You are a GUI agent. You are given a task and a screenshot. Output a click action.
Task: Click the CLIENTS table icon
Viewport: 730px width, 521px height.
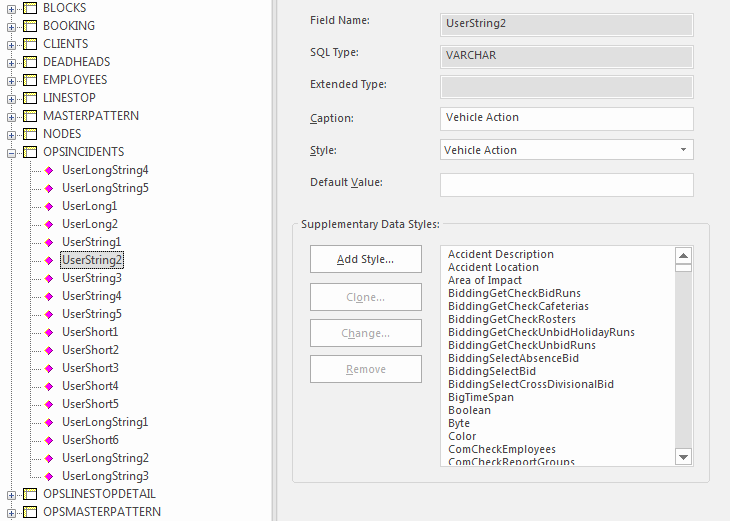click(30, 44)
